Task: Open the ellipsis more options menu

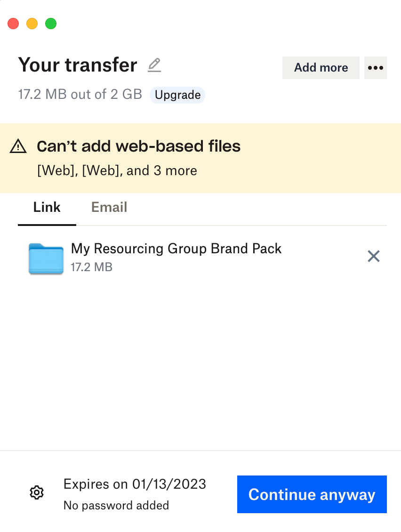Action: point(375,68)
